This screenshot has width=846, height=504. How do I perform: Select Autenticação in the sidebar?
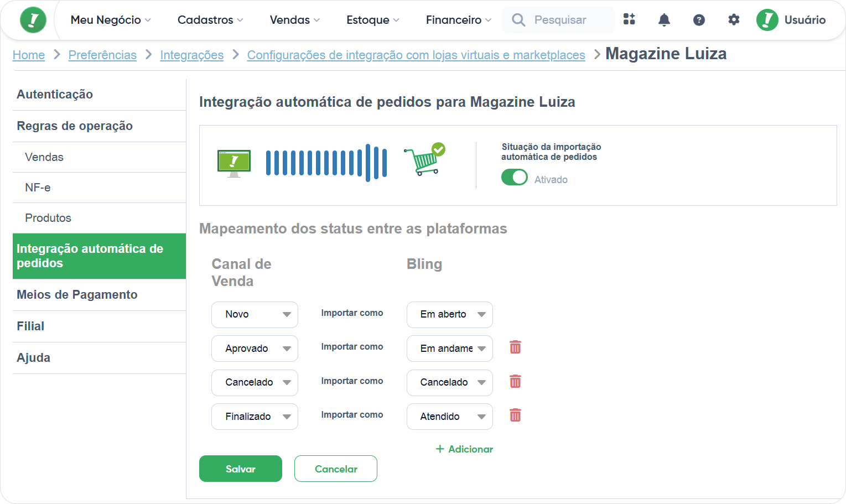(100, 95)
